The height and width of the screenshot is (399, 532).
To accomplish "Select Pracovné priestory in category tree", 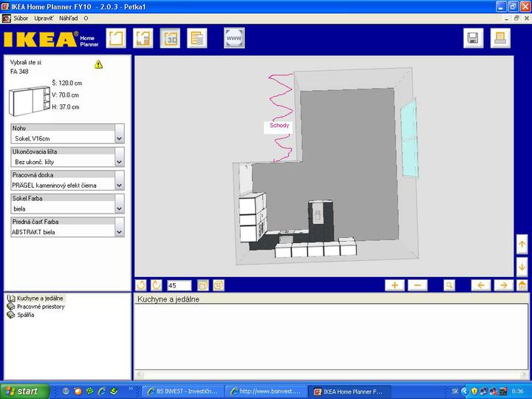I will pyautogui.click(x=41, y=306).
